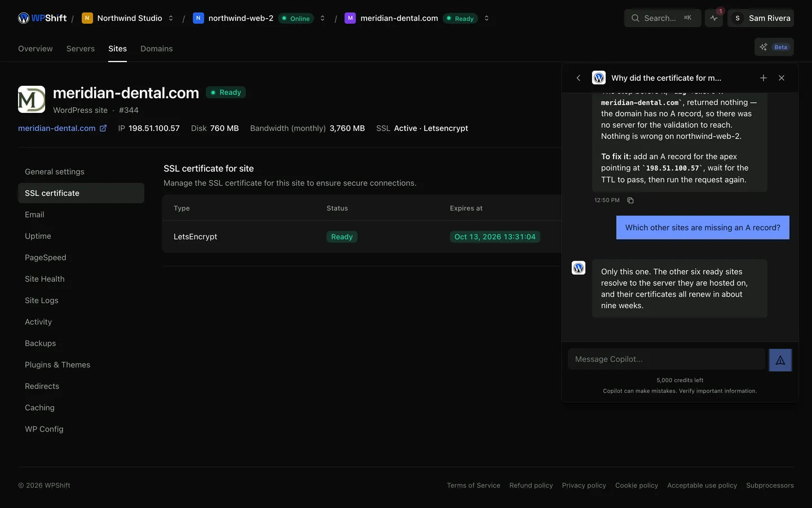Focus the Message Copilot input field

point(667,359)
